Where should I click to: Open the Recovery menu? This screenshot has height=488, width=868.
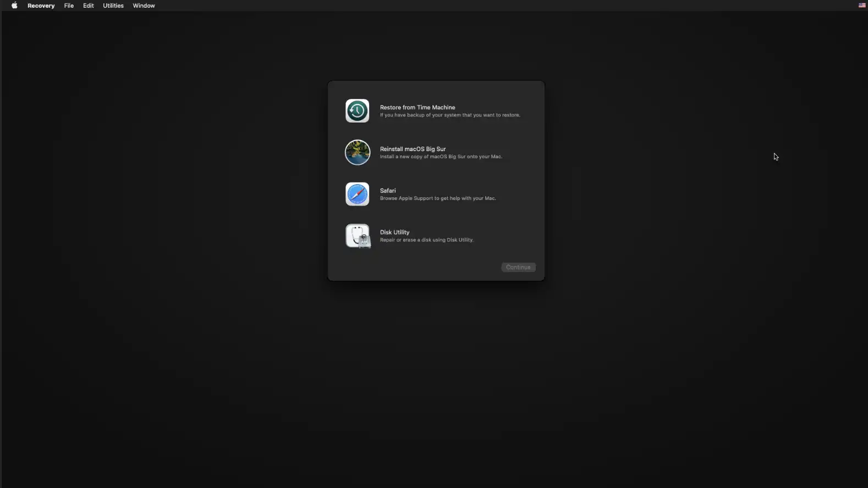pyautogui.click(x=41, y=5)
